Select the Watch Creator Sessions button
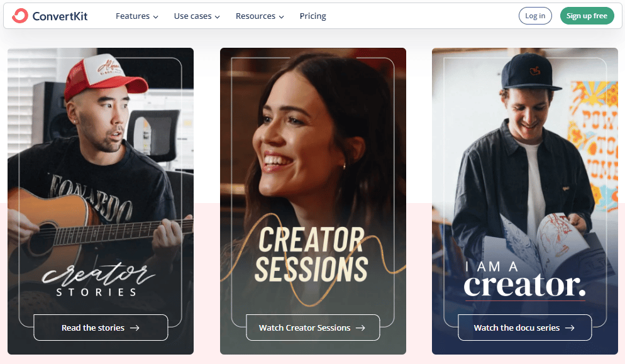Screen dimensions: 625x364 [313, 328]
